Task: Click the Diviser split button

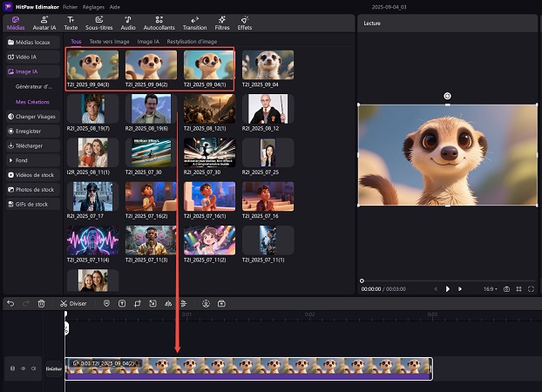Action: [x=73, y=303]
